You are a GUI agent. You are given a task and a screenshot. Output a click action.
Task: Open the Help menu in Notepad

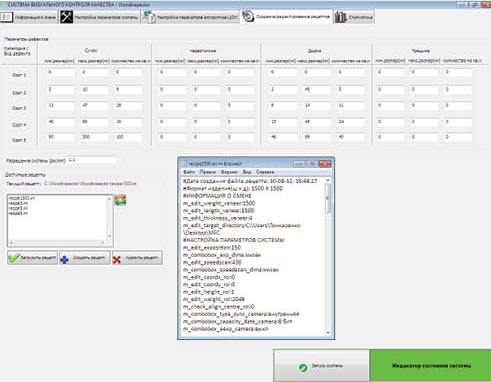(x=265, y=172)
